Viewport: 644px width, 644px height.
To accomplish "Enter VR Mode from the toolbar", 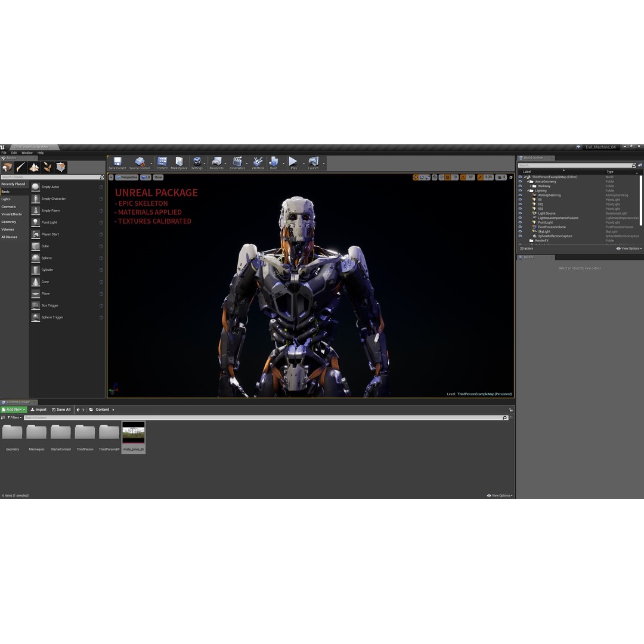I will click(x=258, y=163).
